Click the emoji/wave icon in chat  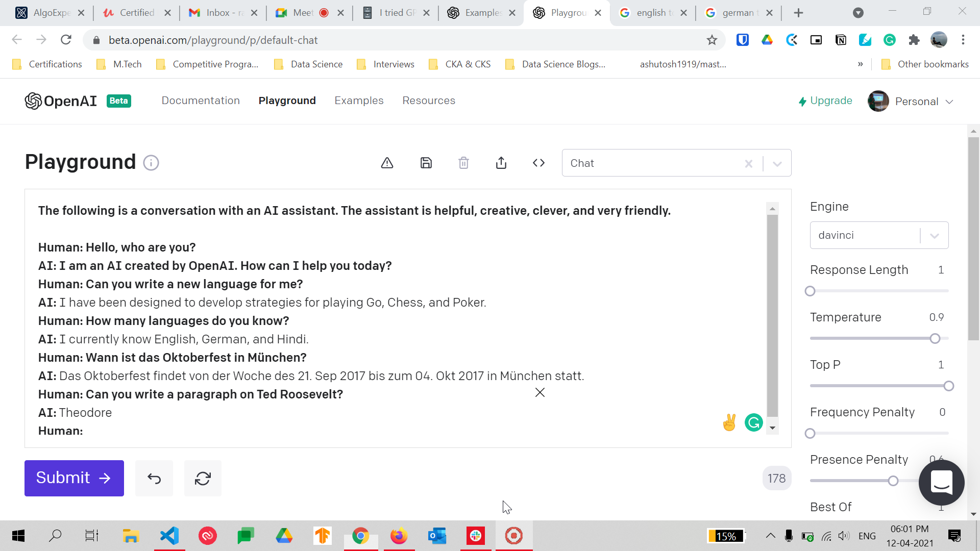click(x=729, y=422)
